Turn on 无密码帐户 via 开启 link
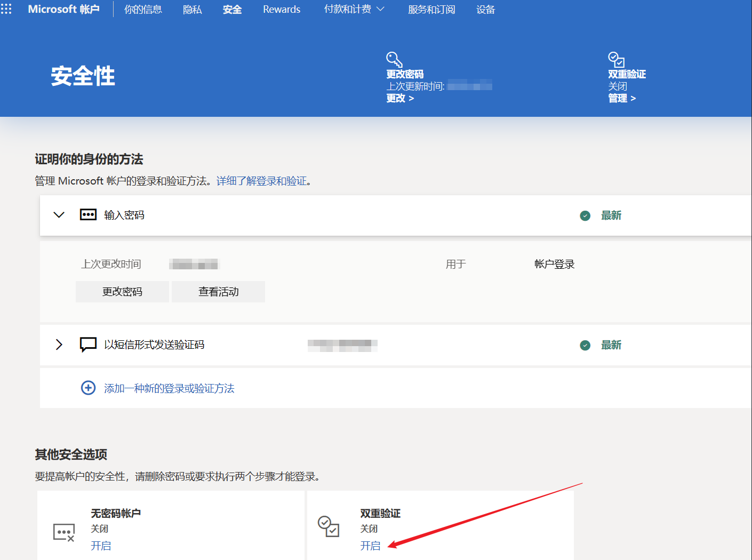Viewport: 752px width, 560px height. [x=101, y=546]
